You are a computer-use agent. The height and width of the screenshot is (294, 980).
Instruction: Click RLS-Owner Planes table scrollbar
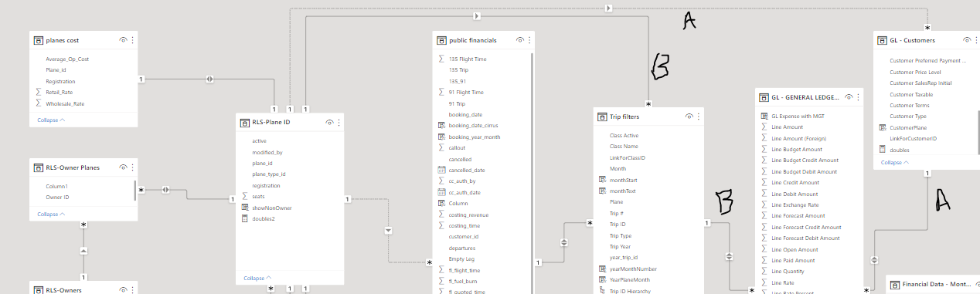click(136, 191)
